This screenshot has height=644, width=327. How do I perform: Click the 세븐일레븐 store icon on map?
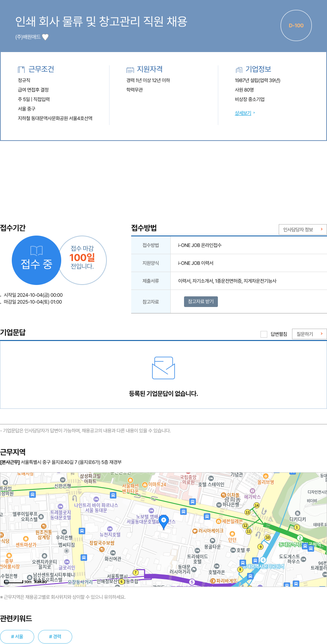pos(218,521)
